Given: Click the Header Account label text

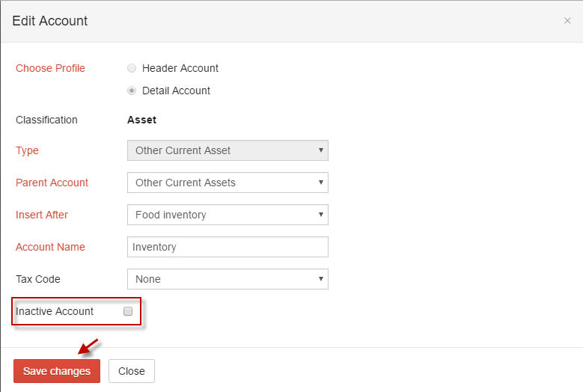Looking at the screenshot, I should [180, 68].
